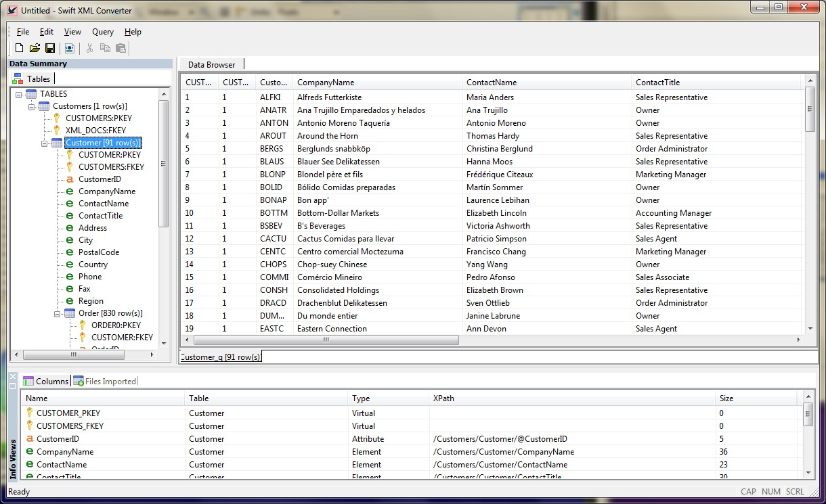Image resolution: width=826 pixels, height=504 pixels.
Task: Click the NUM indicator in the status bar
Action: pos(771,491)
